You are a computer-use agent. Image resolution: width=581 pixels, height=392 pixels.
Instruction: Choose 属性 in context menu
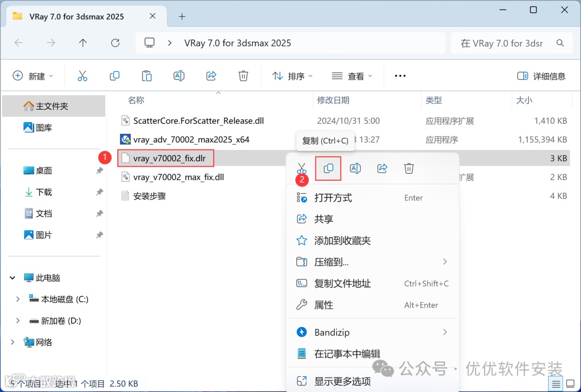(373, 305)
